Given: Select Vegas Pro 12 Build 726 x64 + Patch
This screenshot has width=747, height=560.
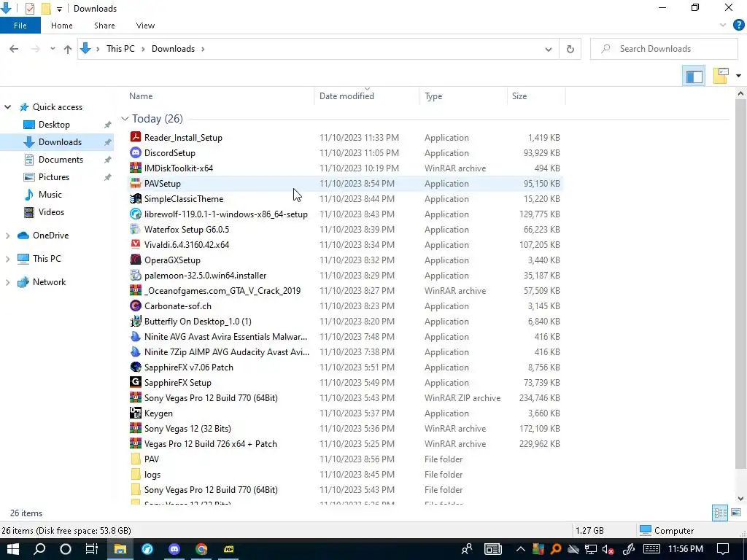Looking at the screenshot, I should (211, 444).
